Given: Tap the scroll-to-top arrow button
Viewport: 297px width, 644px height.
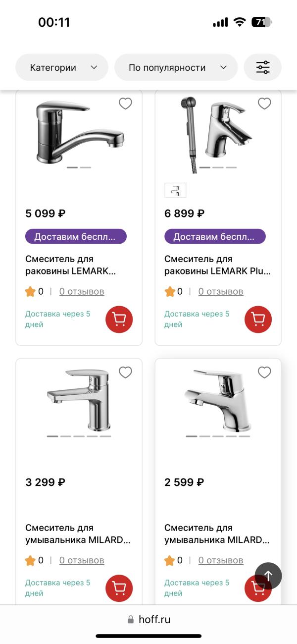Looking at the screenshot, I should pos(268,575).
